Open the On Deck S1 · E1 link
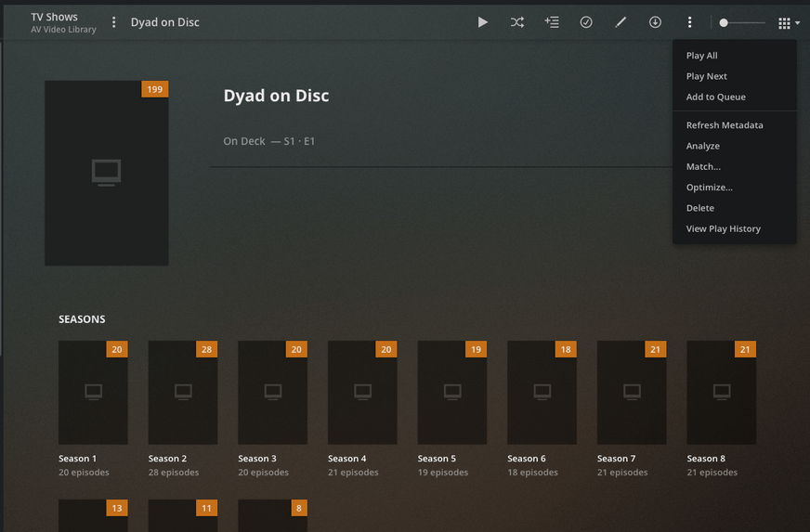 pos(269,141)
